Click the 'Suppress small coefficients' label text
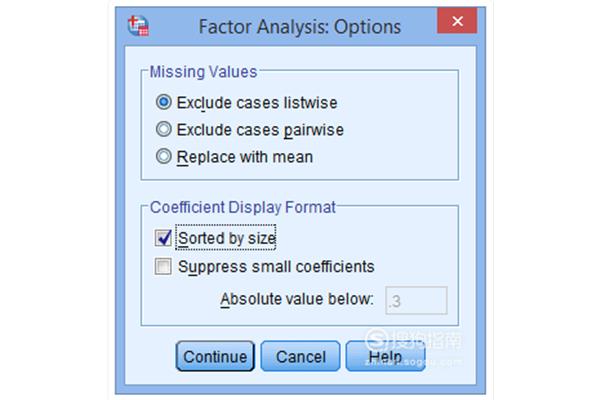 (x=276, y=266)
